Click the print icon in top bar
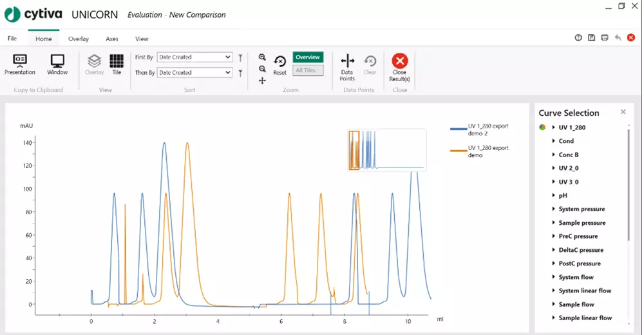Viewport: 644px width, 335px height. coord(605,38)
